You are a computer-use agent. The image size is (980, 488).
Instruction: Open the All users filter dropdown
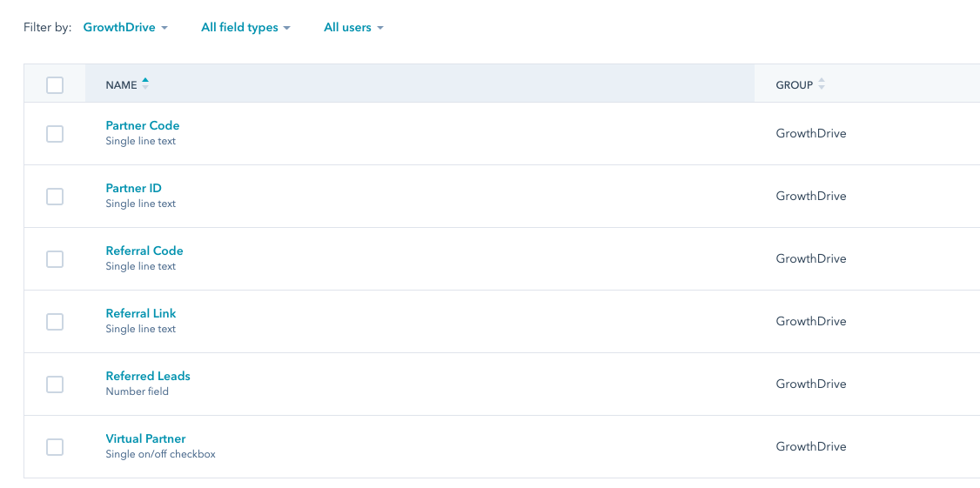click(353, 28)
